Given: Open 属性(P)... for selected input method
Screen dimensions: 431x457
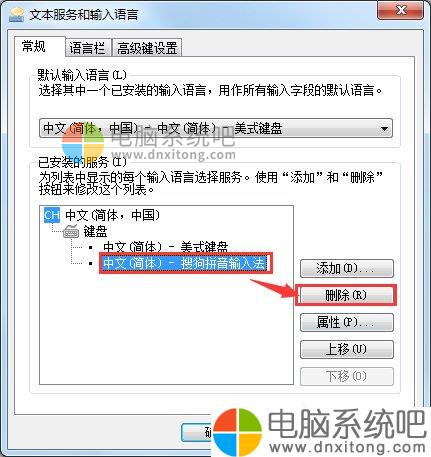Looking at the screenshot, I should (x=347, y=322).
